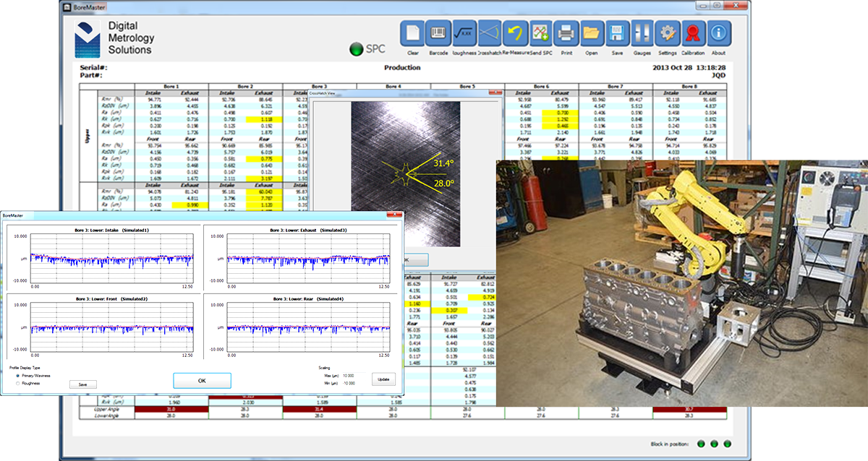
Task: Save data using the floppy disk icon
Action: click(616, 33)
